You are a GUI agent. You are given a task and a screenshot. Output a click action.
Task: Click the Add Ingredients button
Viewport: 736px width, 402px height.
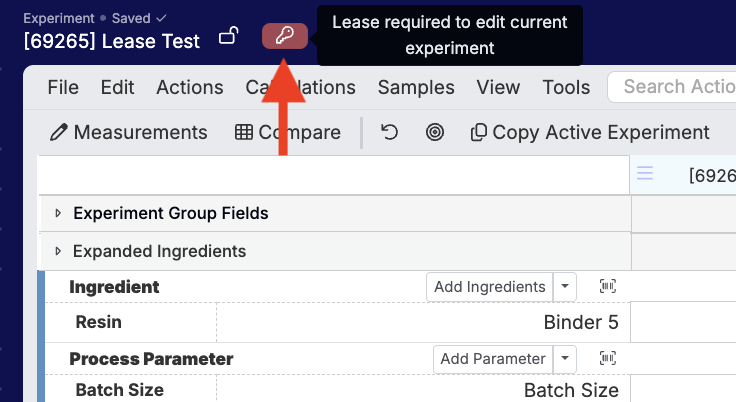tap(490, 286)
